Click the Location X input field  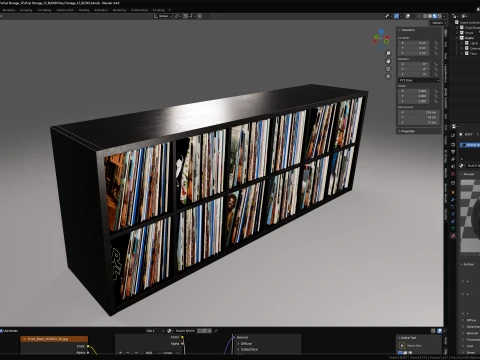pyautogui.click(x=415, y=43)
